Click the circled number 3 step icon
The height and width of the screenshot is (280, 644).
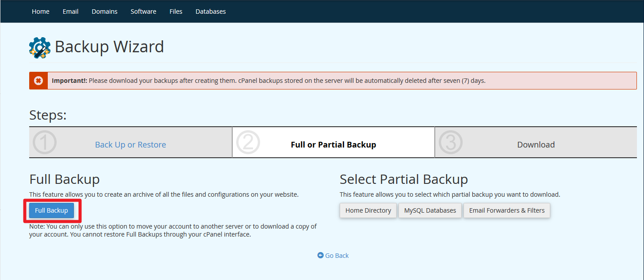[x=450, y=143]
